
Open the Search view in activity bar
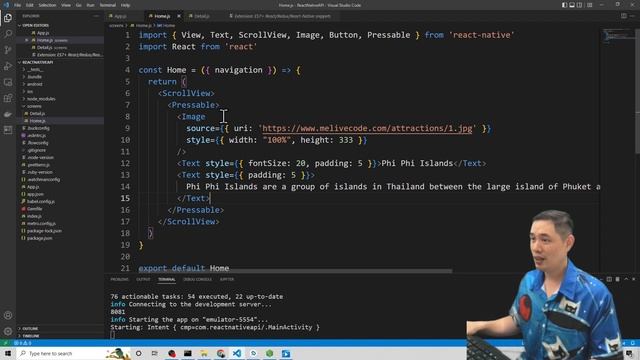[8, 34]
